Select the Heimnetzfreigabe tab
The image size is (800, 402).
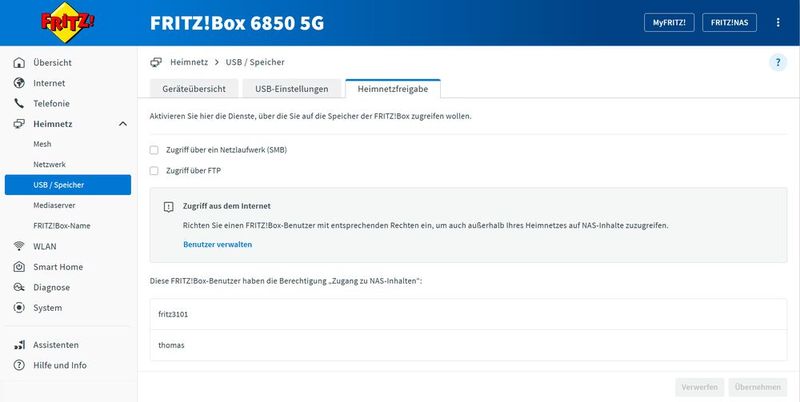(x=393, y=89)
